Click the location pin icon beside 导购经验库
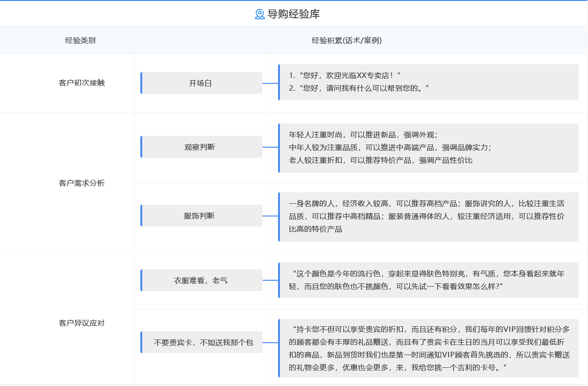 260,14
